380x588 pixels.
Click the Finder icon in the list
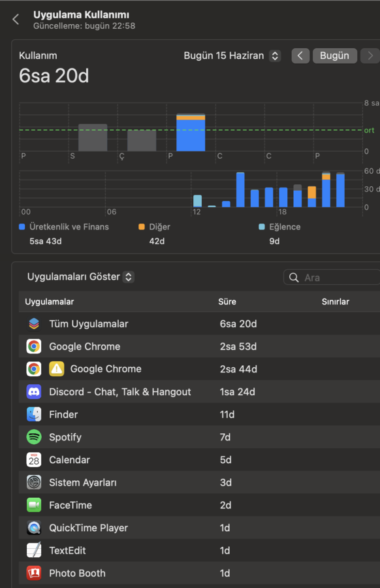34,414
